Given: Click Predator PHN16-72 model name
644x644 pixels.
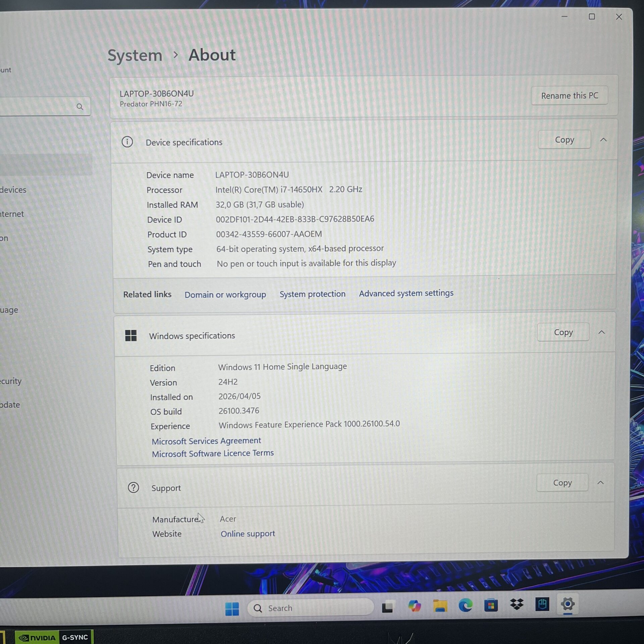Looking at the screenshot, I should pos(151,104).
